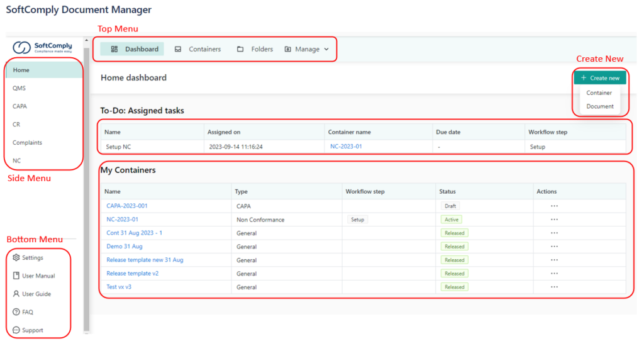The width and height of the screenshot is (644, 341).
Task: Click the Setup NC task name
Action: 118,147
